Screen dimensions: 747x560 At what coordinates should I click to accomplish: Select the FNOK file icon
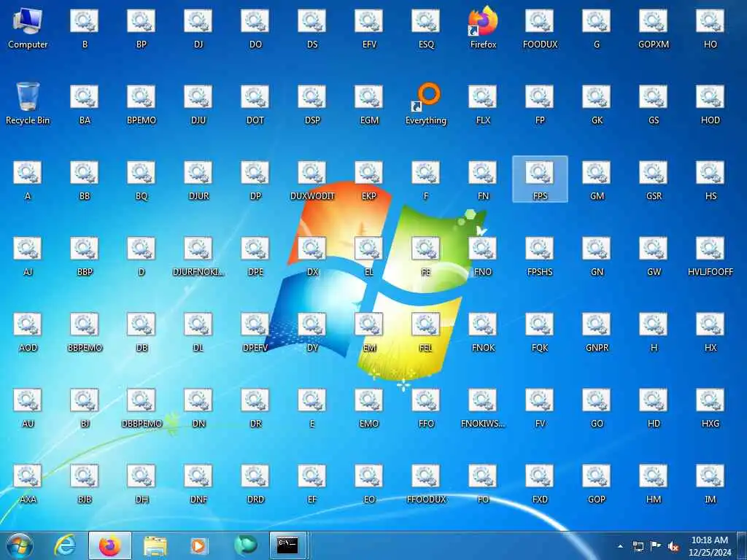coord(483,332)
